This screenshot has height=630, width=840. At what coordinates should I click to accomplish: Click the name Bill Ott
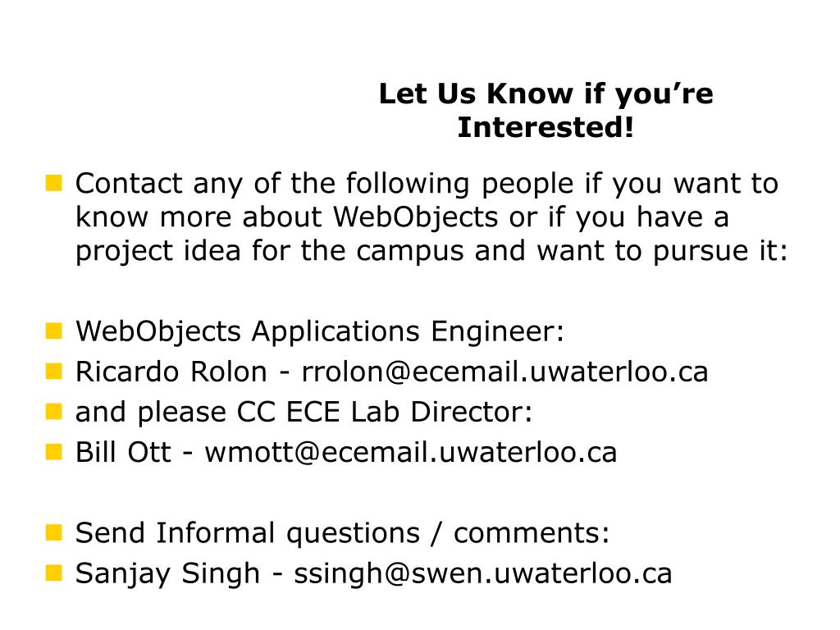[x=123, y=452]
